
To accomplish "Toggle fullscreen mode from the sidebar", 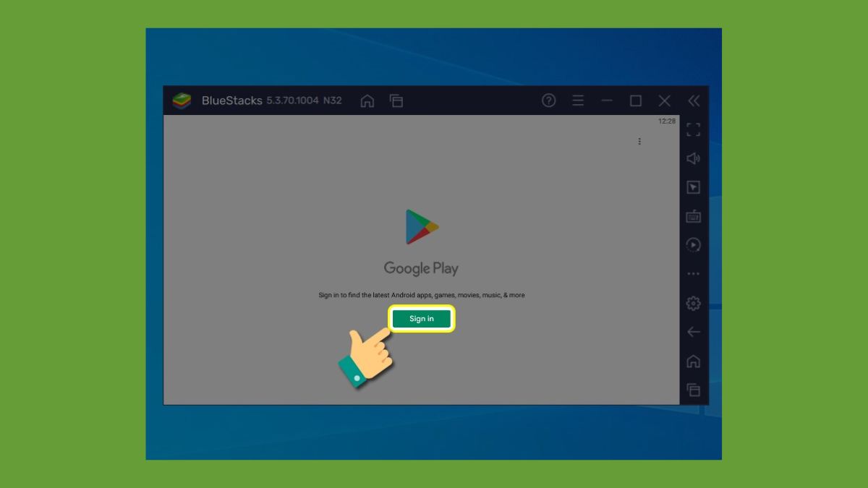I will pyautogui.click(x=694, y=129).
